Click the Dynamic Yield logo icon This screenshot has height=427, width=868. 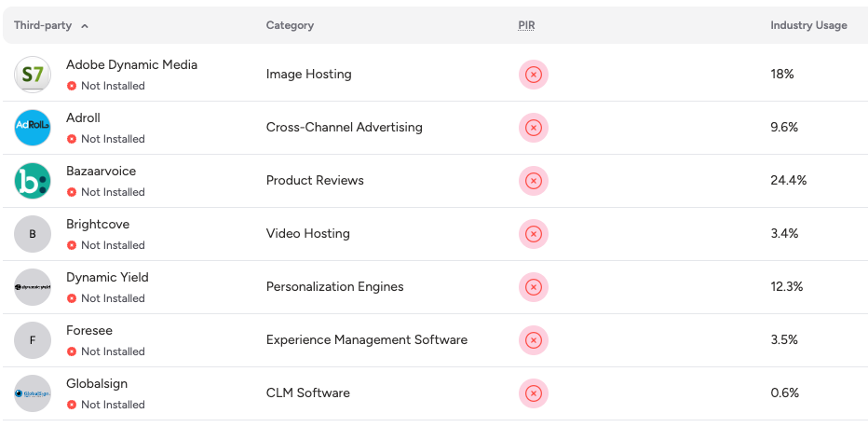33,287
